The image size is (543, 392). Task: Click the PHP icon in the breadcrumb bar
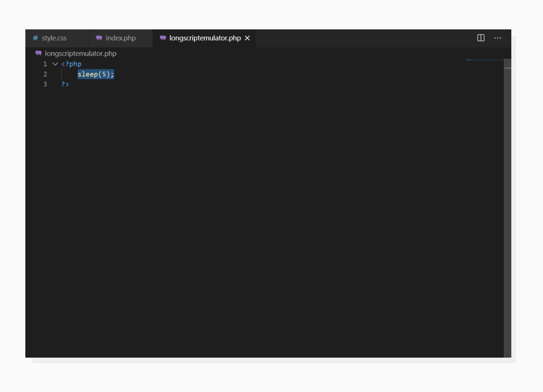tap(38, 53)
